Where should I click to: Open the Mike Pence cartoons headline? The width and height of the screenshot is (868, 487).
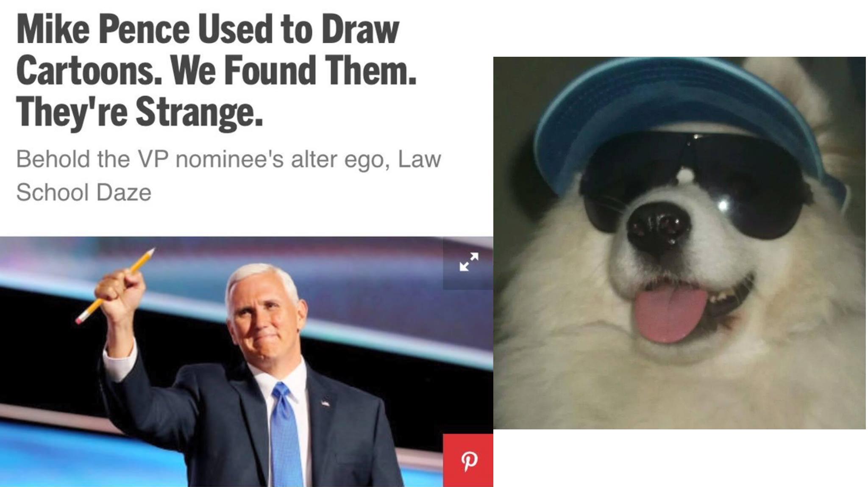pos(216,71)
